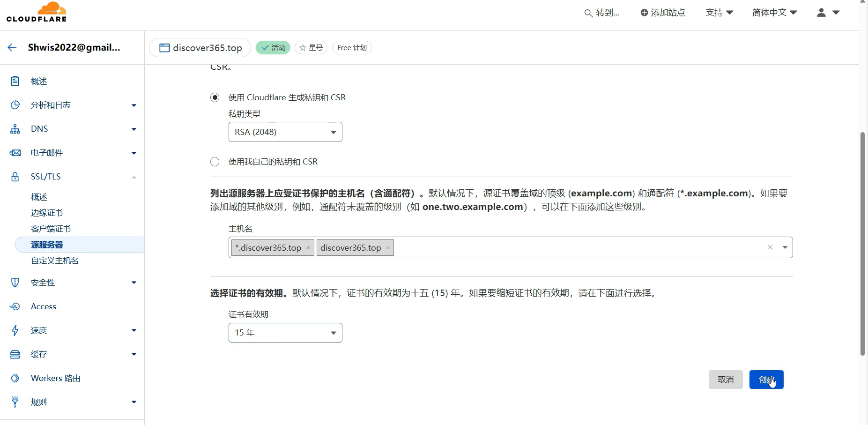
Task: Click the 电子邮件 envelope icon
Action: 15,153
